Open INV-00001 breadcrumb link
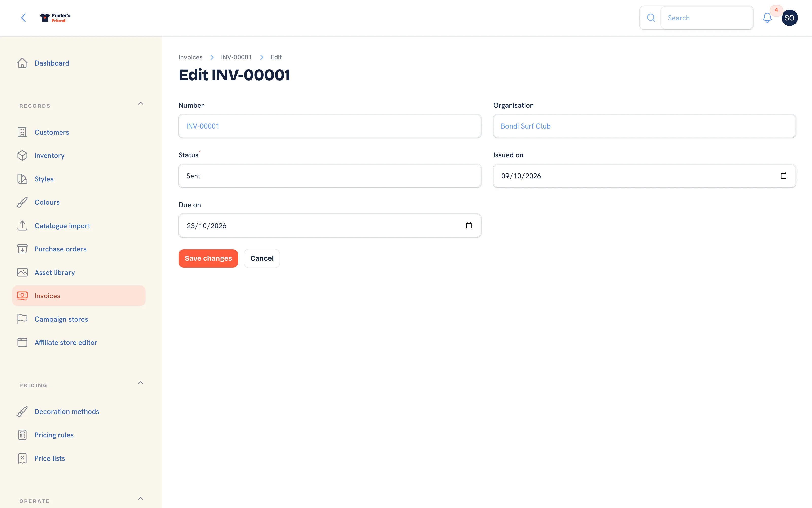Viewport: 812px width, 508px height. pos(236,57)
